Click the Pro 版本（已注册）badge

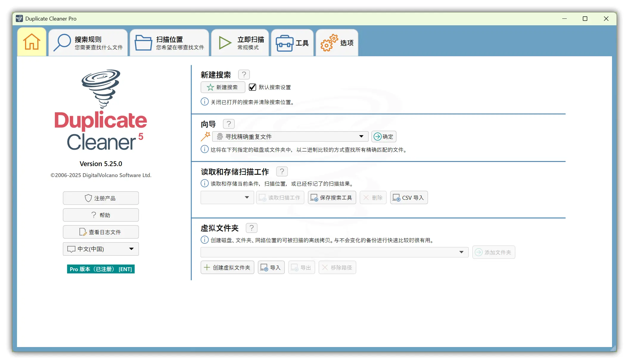pos(101,269)
